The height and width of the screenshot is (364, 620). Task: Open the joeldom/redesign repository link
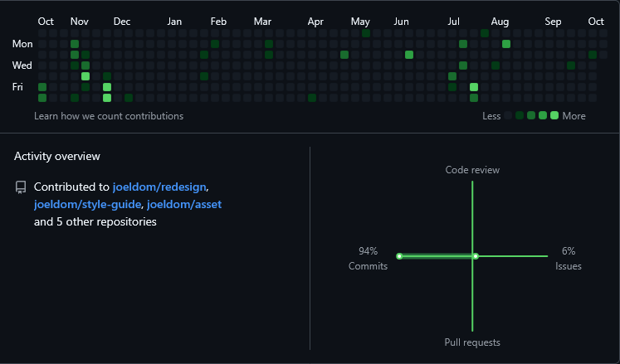[x=159, y=187]
